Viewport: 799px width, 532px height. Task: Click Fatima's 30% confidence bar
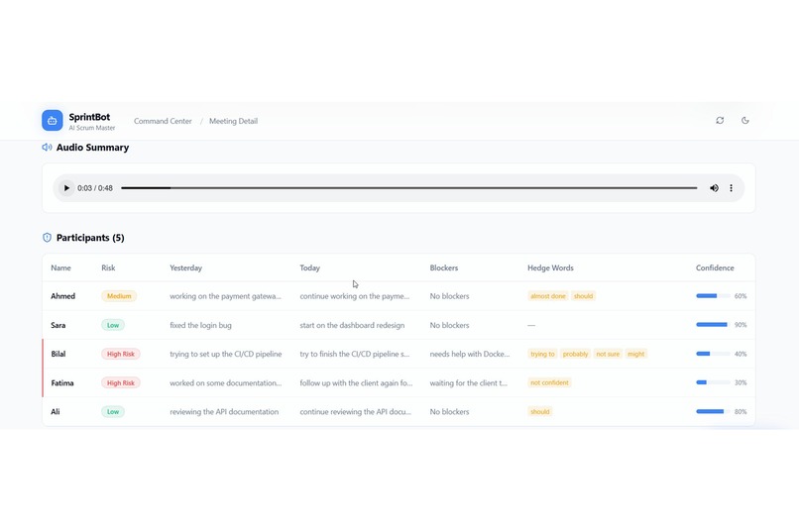click(x=713, y=382)
